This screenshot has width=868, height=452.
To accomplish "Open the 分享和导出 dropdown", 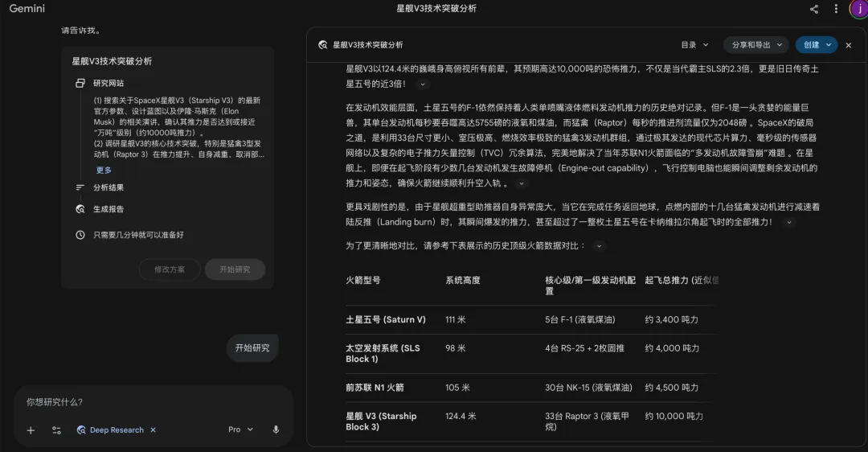I will (757, 45).
